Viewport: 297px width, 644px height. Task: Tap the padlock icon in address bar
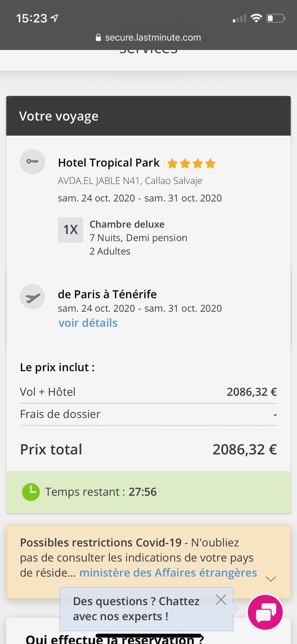tap(98, 38)
